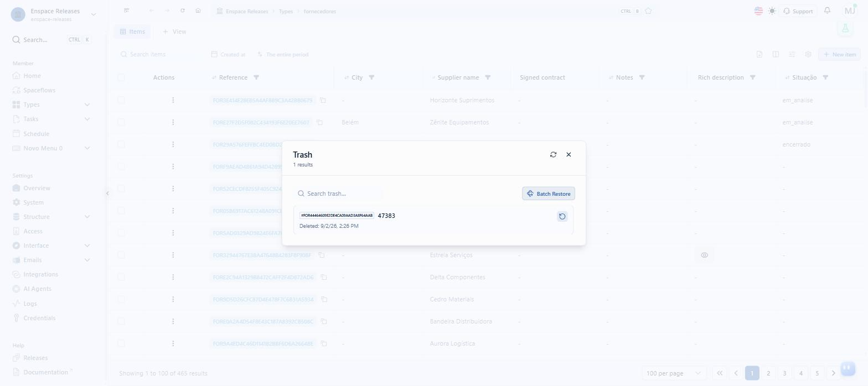Toggle light/dark theme with the sun icon
This screenshot has width=868, height=386.
772,11
